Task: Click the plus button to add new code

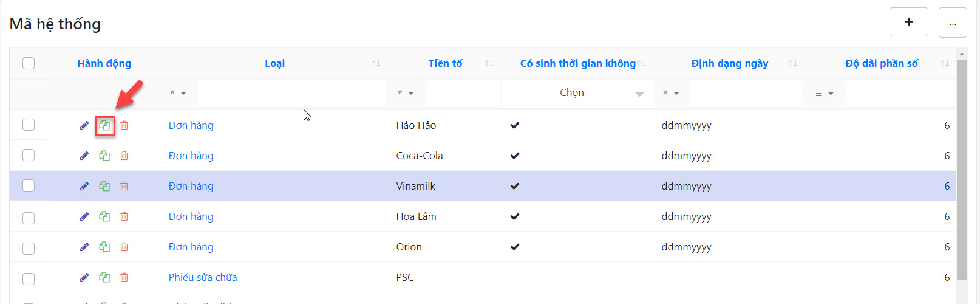Action: click(908, 22)
